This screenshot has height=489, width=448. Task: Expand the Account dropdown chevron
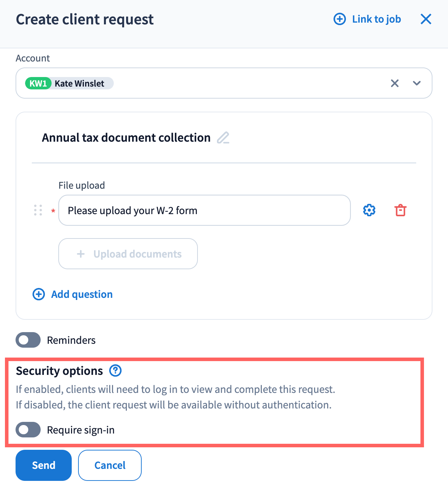(417, 83)
